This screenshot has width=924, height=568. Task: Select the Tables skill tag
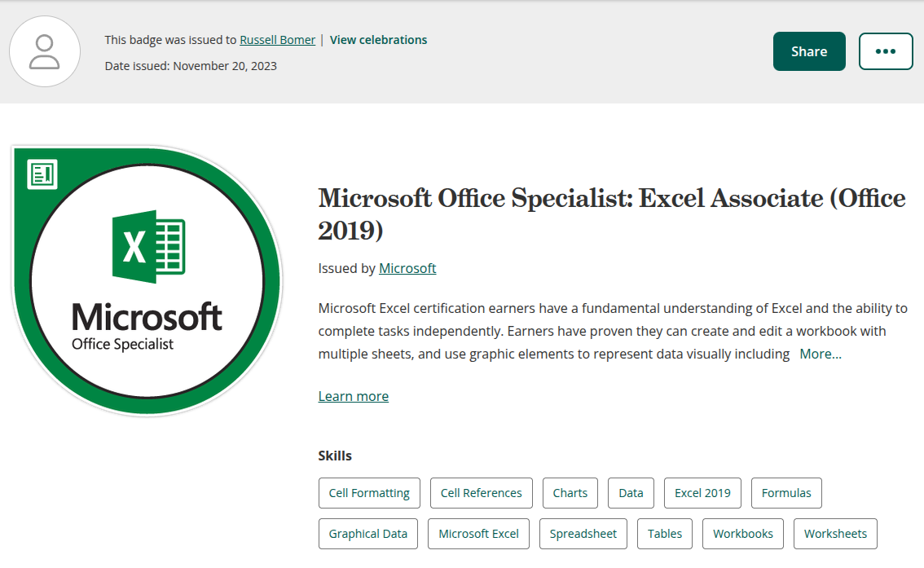pyautogui.click(x=665, y=534)
